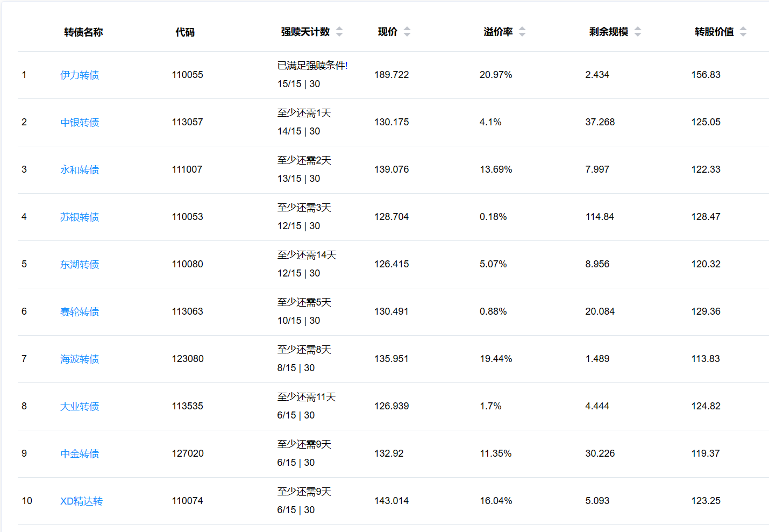
Task: Sort by 强赎天计数 using its sort arrows
Action: 339,32
